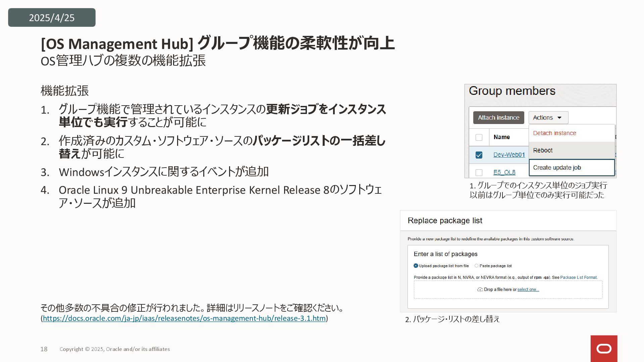Choose Paste package list radio option
Screen dimensions: 644x362
coord(476,266)
